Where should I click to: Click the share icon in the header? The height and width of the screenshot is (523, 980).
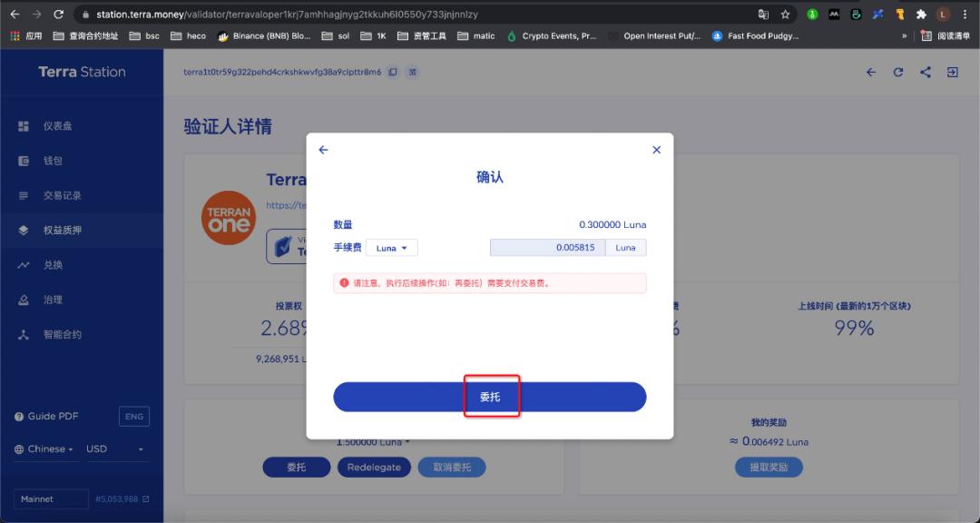tap(926, 72)
